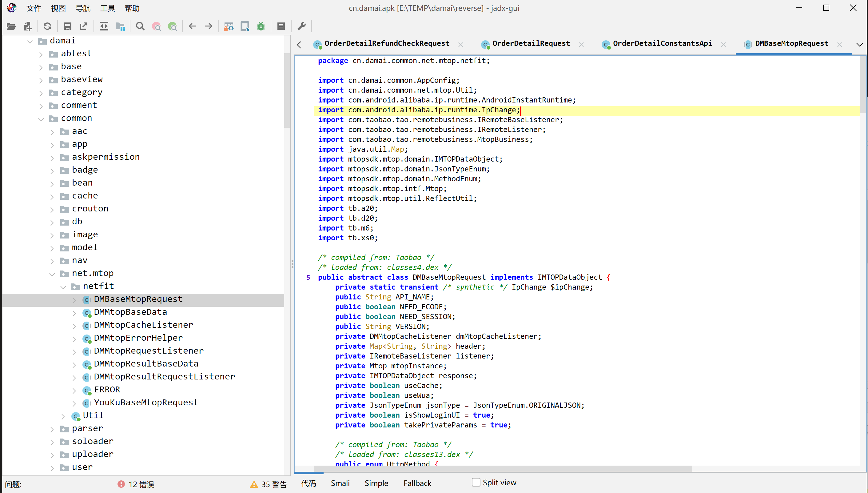Collapse the netfit package node

[x=63, y=287]
